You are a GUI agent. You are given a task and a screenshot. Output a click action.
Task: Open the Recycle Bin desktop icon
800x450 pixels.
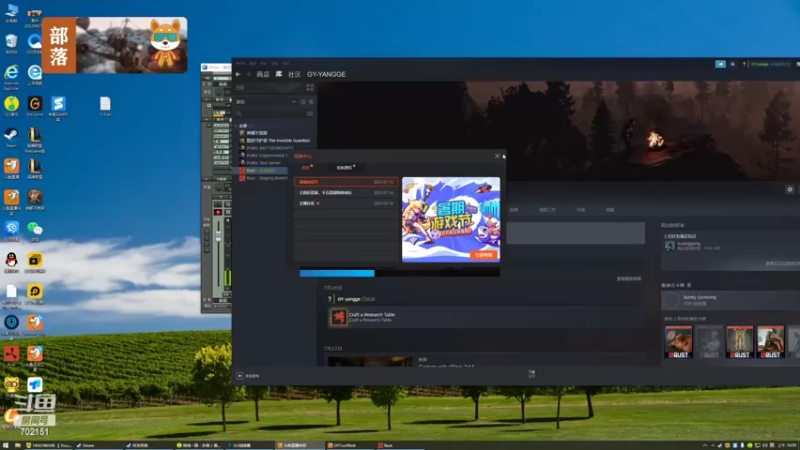coord(11,44)
